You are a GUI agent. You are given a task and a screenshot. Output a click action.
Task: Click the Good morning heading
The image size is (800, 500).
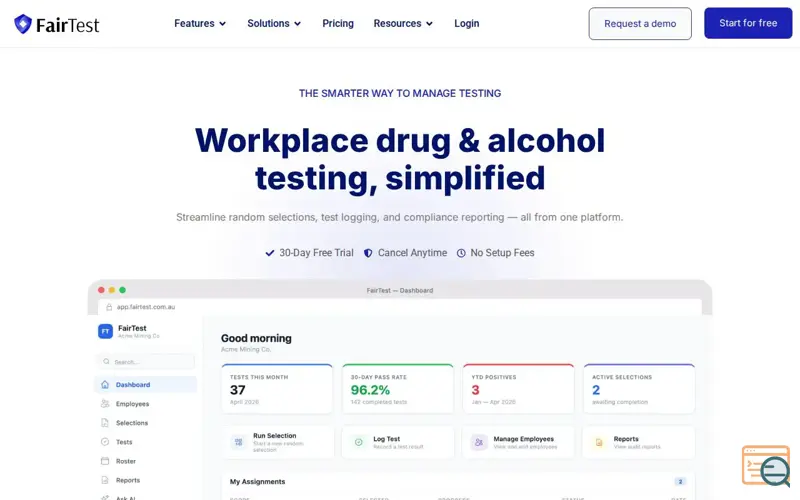[x=256, y=338]
